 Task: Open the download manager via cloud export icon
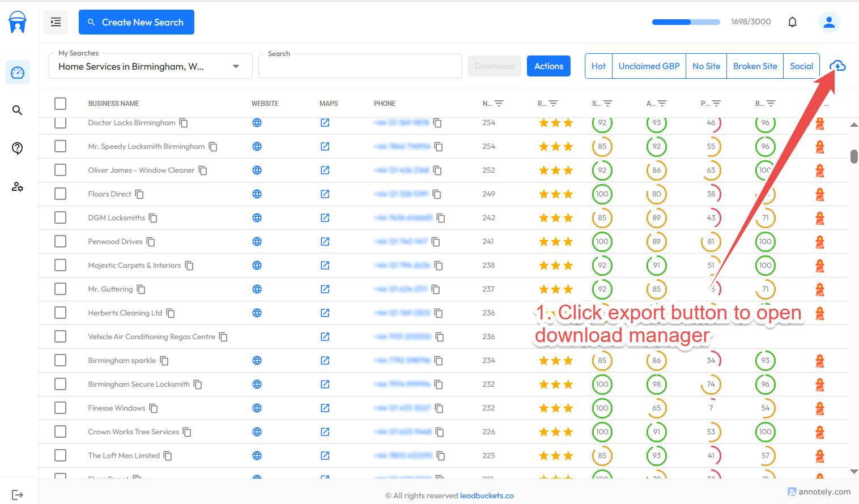(837, 66)
